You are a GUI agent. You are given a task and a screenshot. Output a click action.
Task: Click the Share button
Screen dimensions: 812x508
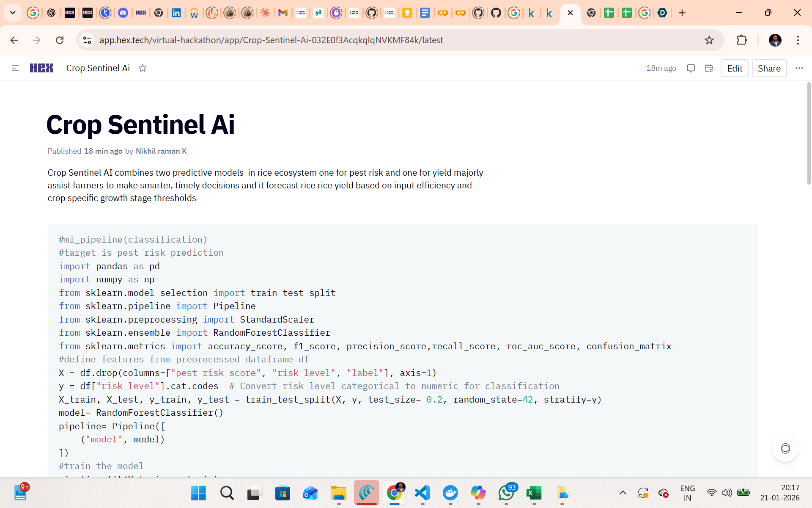pyautogui.click(x=769, y=68)
